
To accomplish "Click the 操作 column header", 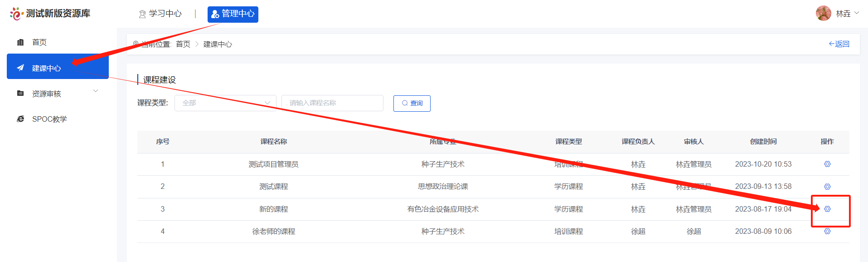I will pyautogui.click(x=827, y=142).
